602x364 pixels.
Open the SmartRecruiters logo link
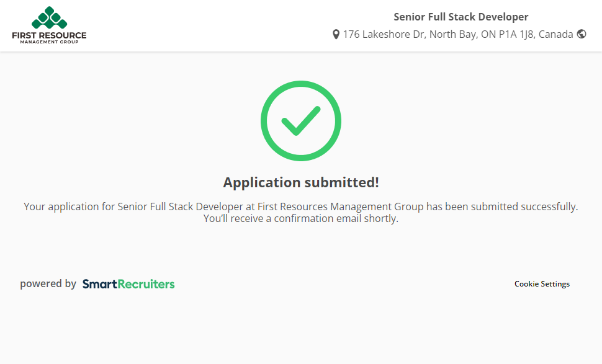point(128,284)
